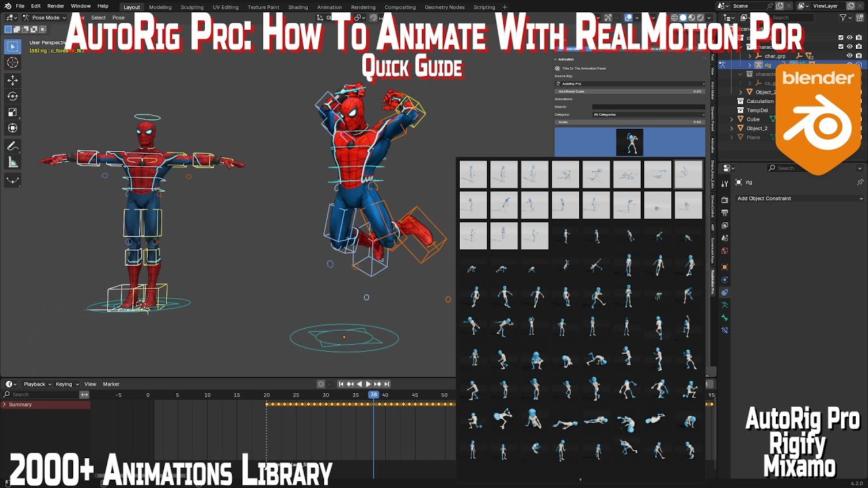Select the rig object in outliner
Viewport: 868px width, 488px height.
click(768, 65)
